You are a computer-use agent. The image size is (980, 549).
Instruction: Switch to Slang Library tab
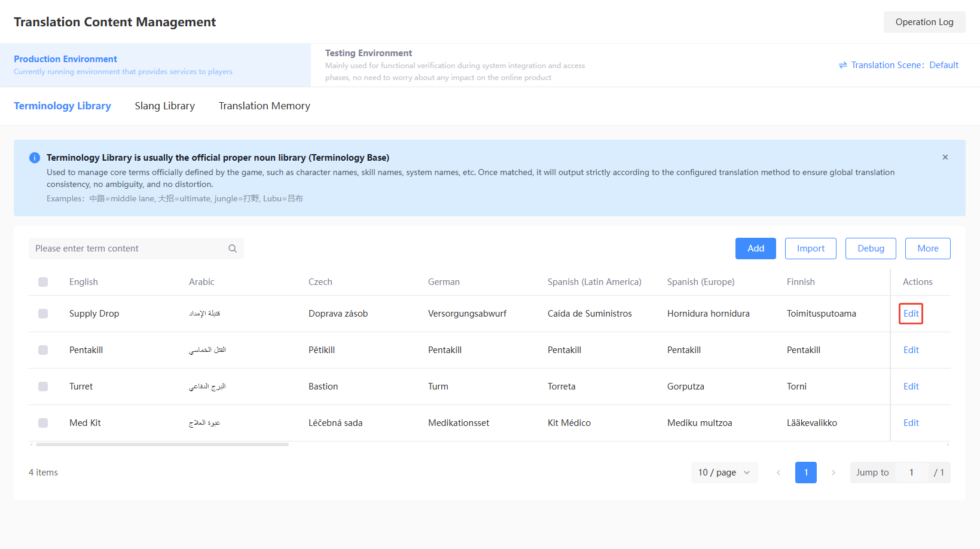point(165,106)
